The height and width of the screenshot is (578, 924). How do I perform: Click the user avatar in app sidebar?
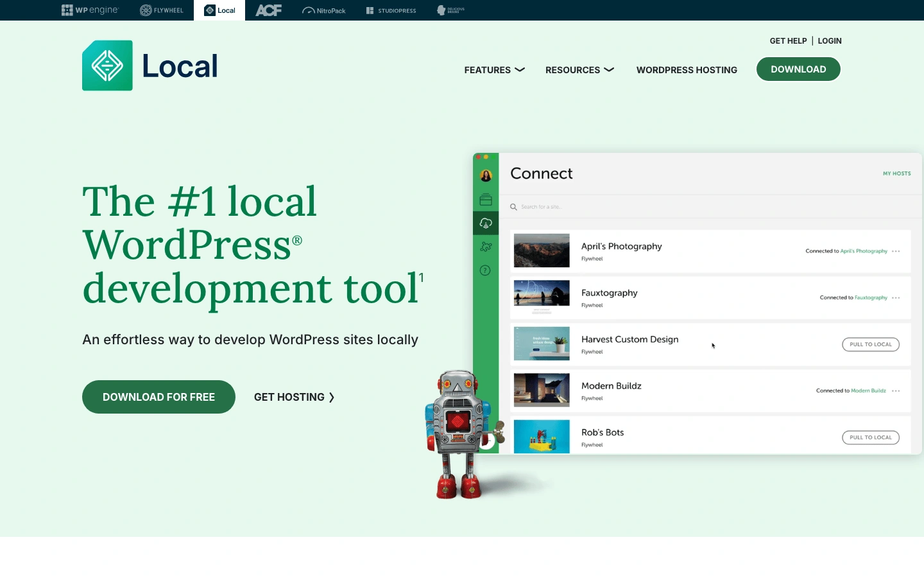coord(486,175)
